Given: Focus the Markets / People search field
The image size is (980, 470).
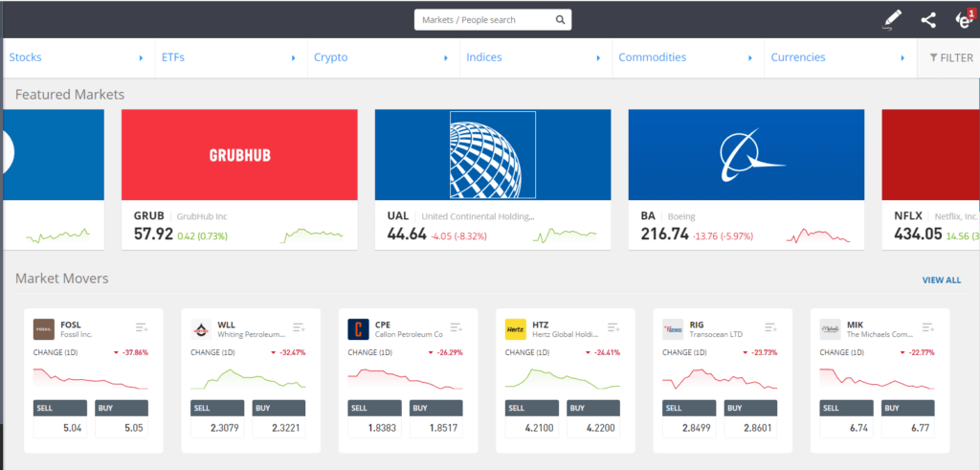Looking at the screenshot, I should [493, 20].
